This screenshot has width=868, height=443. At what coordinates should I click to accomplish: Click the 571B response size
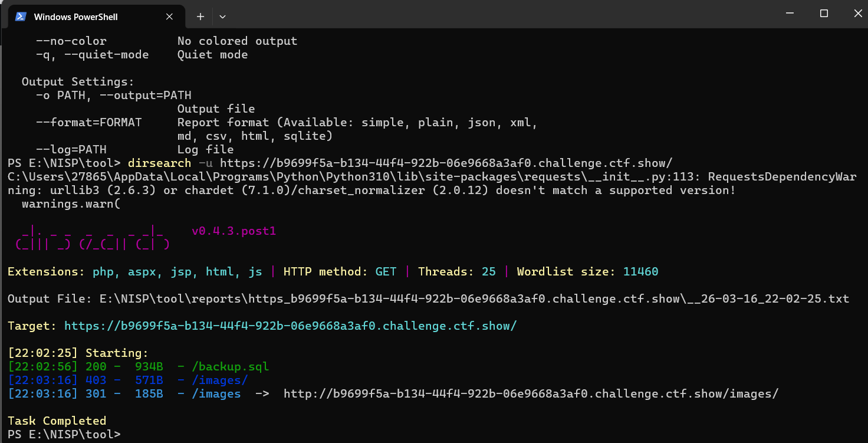point(149,380)
